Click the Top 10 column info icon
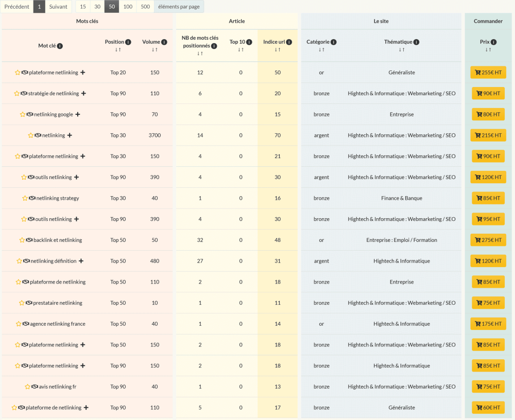This screenshot has height=420, width=515. pos(249,42)
